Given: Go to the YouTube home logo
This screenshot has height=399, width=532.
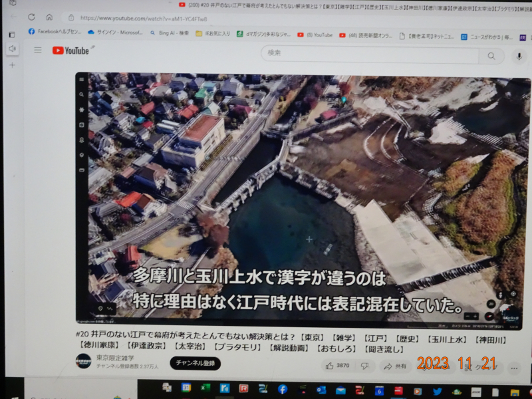Looking at the screenshot, I should tap(70, 51).
